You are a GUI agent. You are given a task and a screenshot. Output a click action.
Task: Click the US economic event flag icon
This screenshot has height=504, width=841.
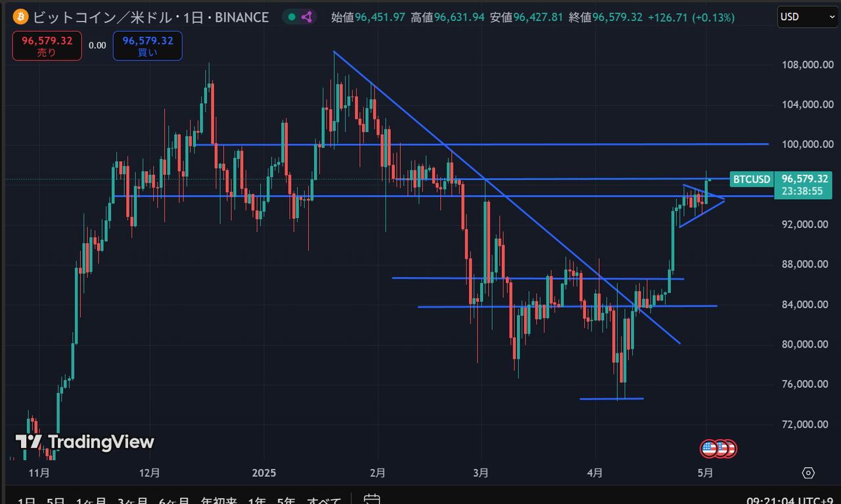(709, 449)
